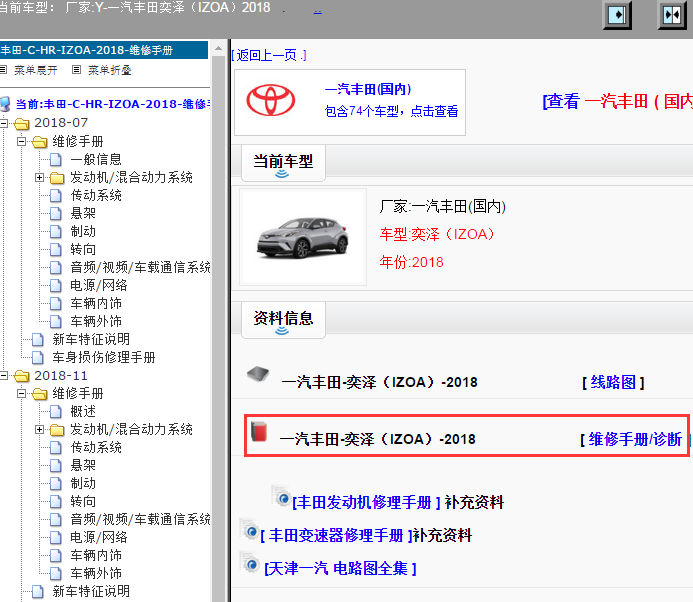This screenshot has height=602, width=693.
Task: Open 传动系统 under 2018-11
Action: [96, 447]
